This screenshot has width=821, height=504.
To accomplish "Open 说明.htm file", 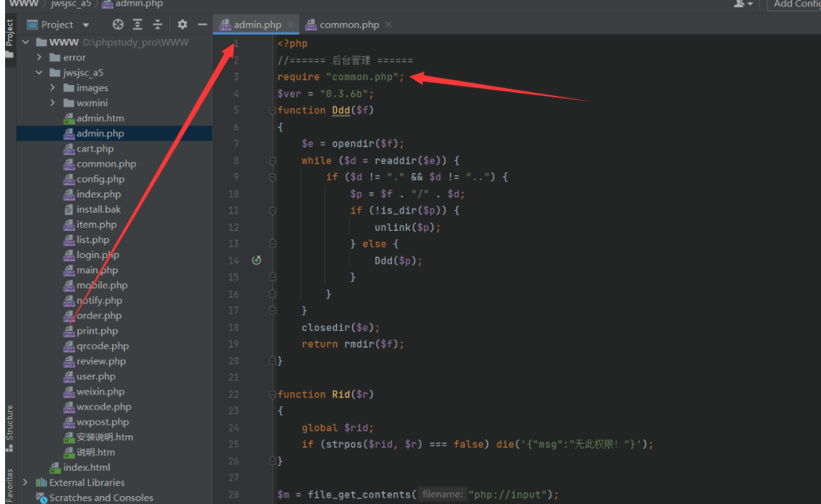I will pyautogui.click(x=89, y=452).
